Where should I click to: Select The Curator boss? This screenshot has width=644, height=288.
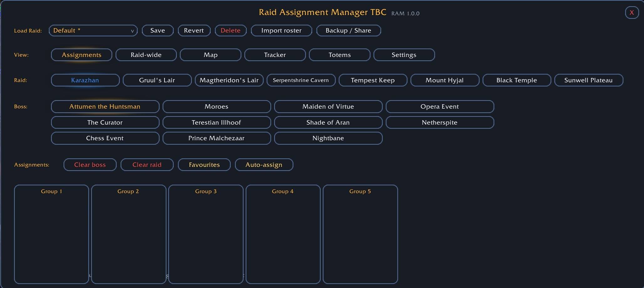[x=105, y=122]
